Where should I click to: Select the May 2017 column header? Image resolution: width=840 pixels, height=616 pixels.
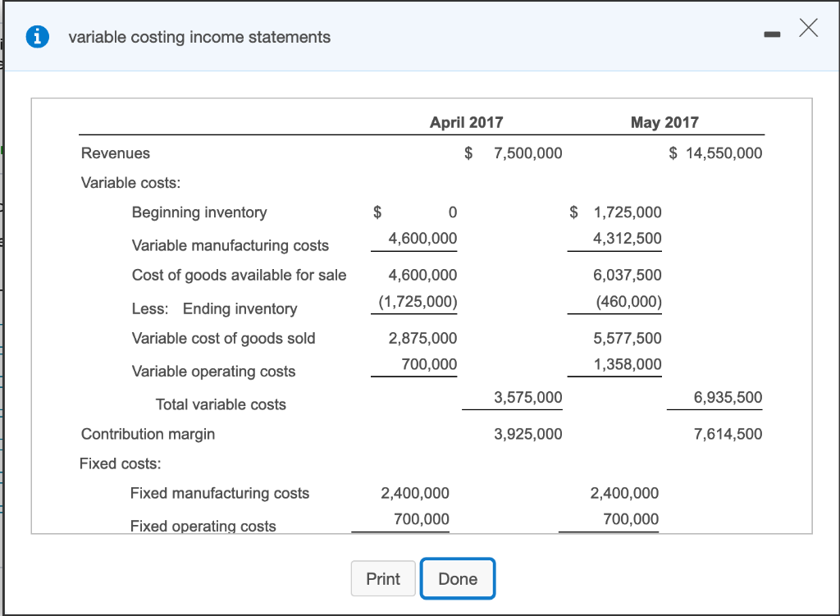(x=664, y=122)
